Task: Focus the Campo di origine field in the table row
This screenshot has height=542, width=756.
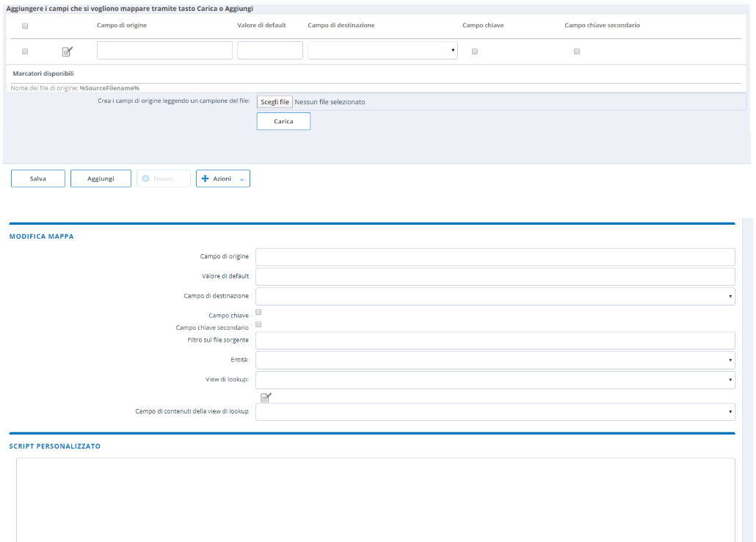Action: tap(165, 50)
